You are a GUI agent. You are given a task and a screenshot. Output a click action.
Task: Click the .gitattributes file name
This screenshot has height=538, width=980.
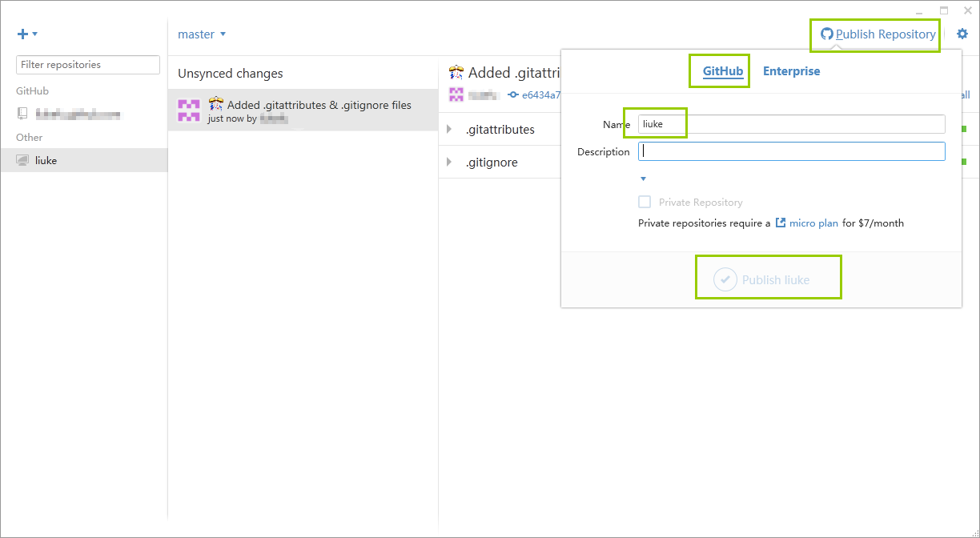(500, 129)
